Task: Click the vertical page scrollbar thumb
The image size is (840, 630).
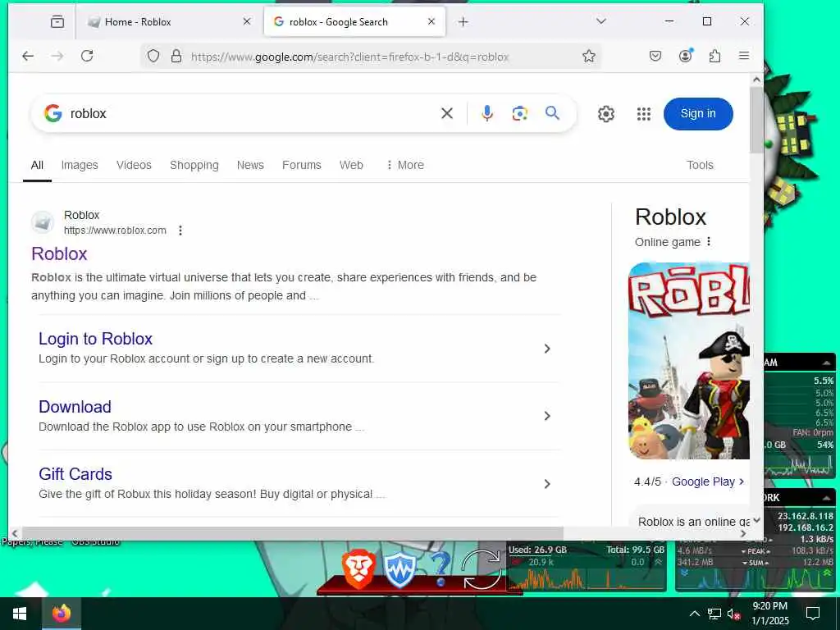Action: pyautogui.click(x=756, y=120)
